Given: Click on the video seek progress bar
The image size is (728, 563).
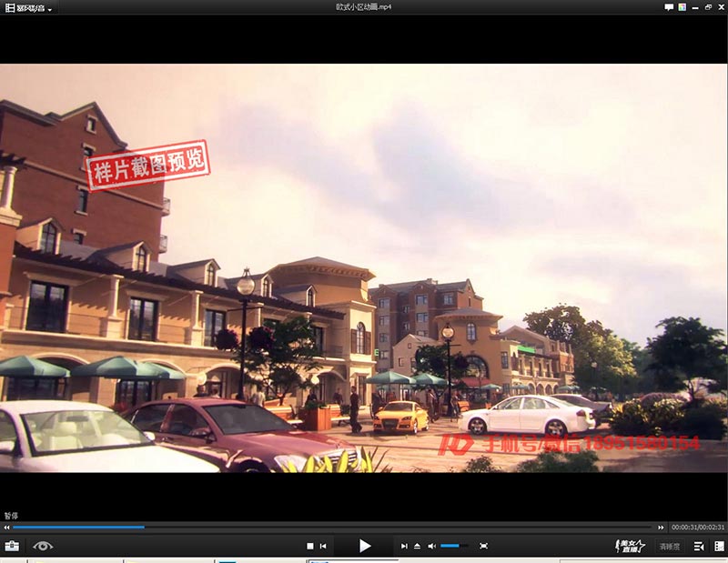Looking at the screenshot, I should click(337, 527).
